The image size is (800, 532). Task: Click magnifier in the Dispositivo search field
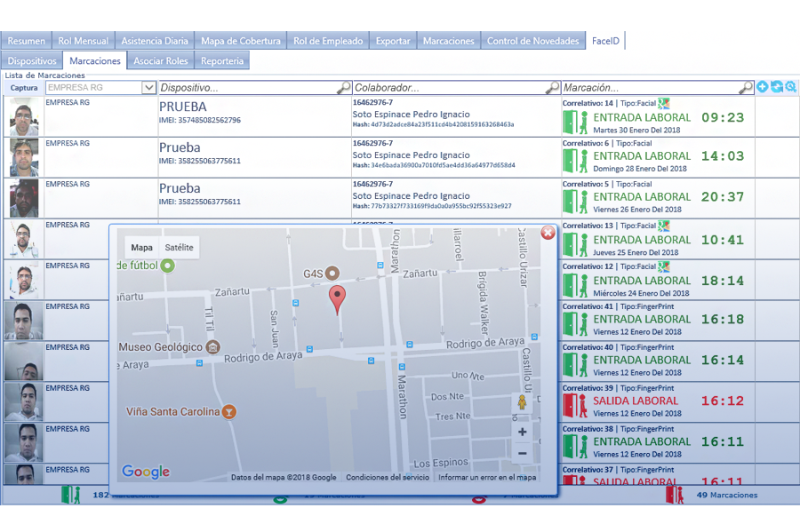343,88
